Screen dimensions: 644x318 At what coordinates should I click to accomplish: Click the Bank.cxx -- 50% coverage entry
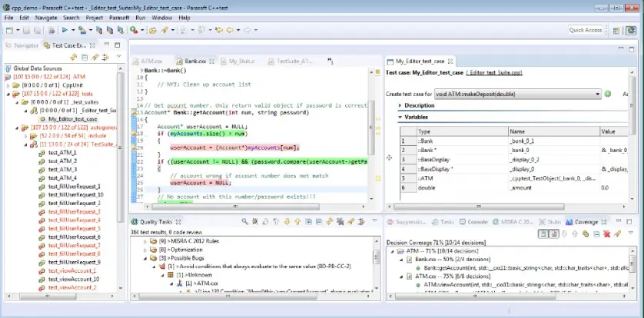(452, 260)
